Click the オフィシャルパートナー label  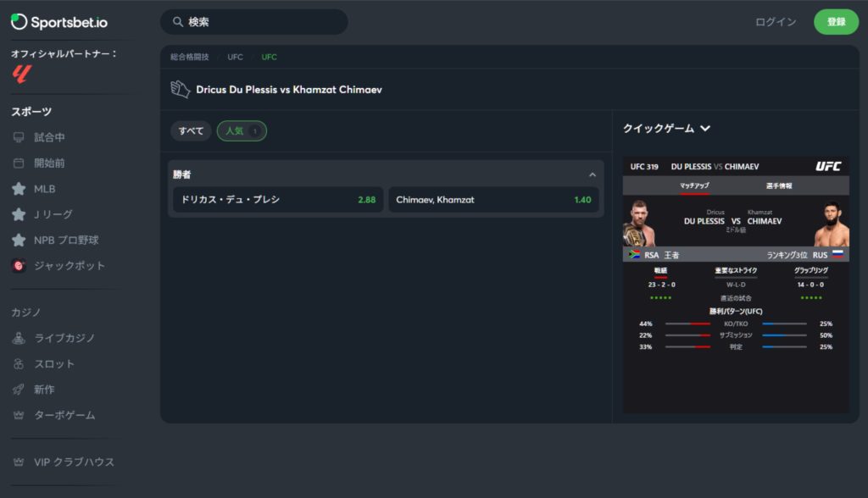(x=64, y=53)
